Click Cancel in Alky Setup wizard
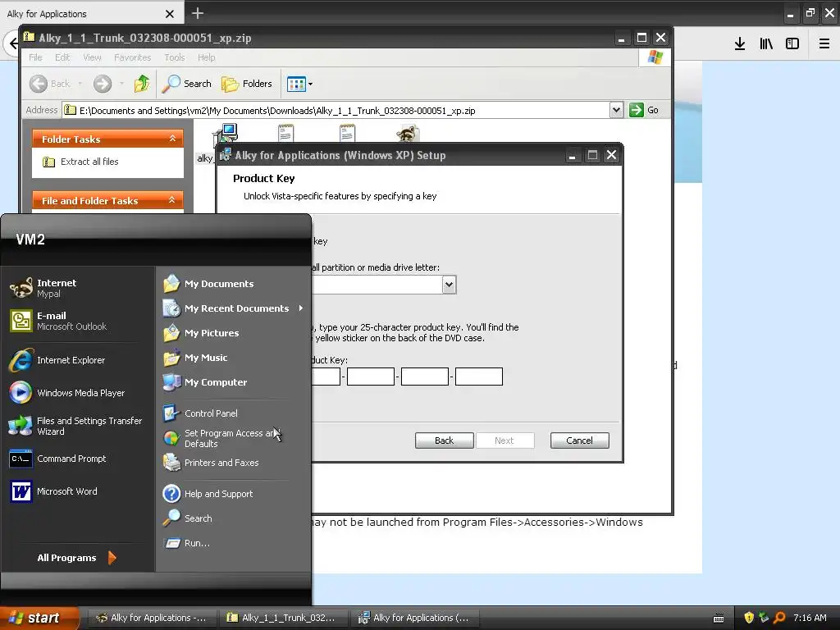This screenshot has height=630, width=840. click(580, 441)
